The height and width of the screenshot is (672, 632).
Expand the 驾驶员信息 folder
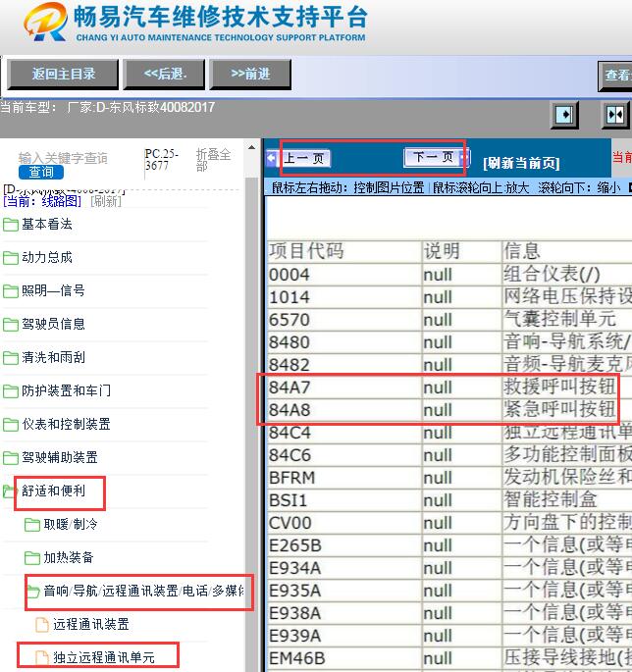[44, 324]
